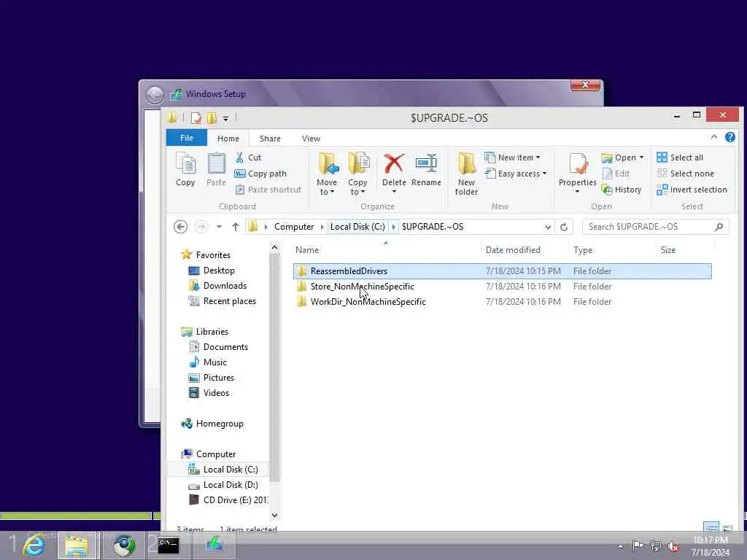
Task: Switch to the Share ribbon tab
Action: [270, 139]
